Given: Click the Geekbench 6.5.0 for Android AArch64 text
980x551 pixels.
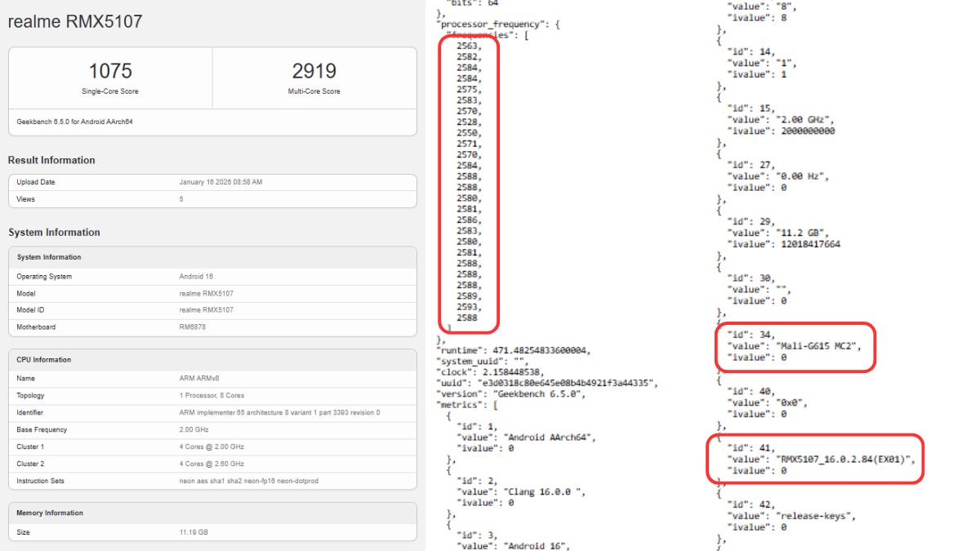Looking at the screenshot, I should click(x=74, y=122).
